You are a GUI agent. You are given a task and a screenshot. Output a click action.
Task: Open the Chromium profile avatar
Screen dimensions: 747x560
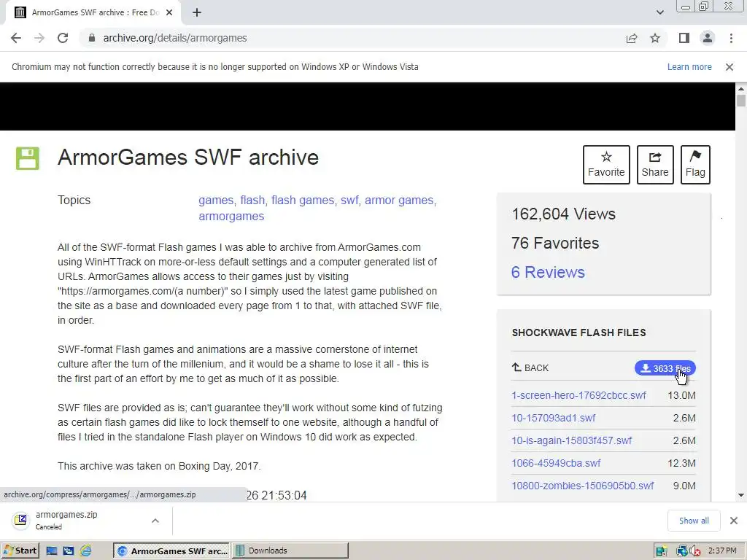point(708,38)
